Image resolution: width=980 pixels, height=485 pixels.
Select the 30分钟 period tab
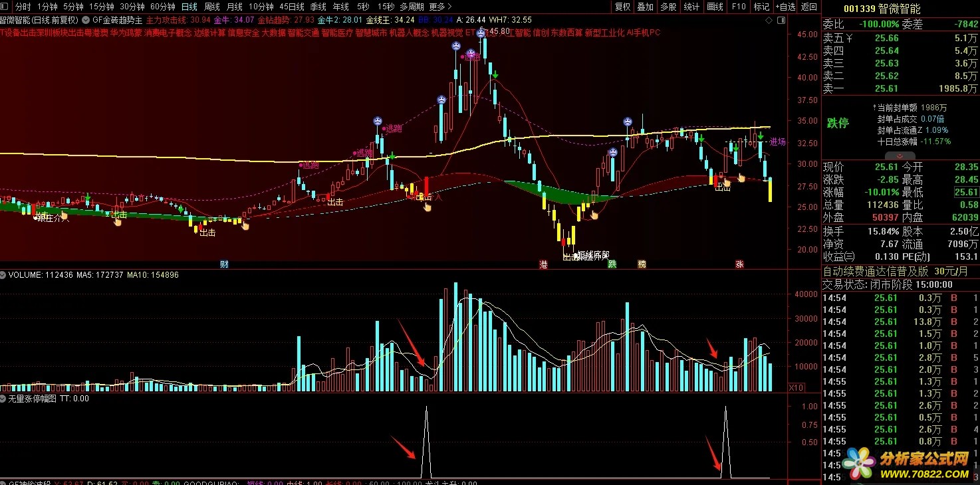[132, 7]
